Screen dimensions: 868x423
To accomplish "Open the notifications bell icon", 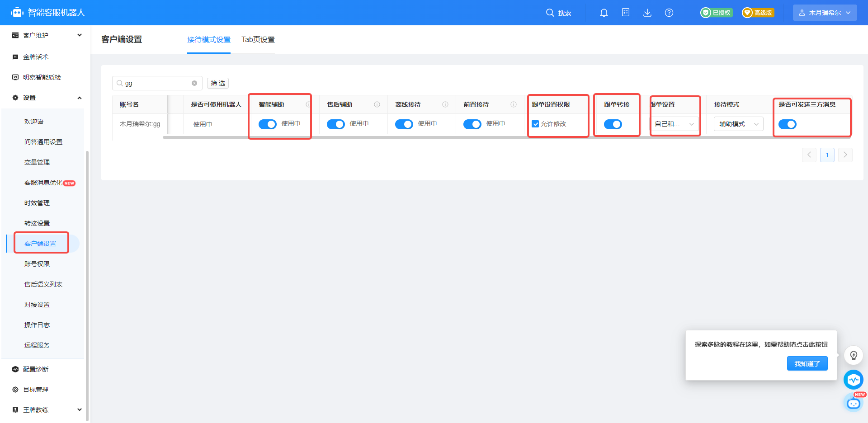I will [604, 13].
